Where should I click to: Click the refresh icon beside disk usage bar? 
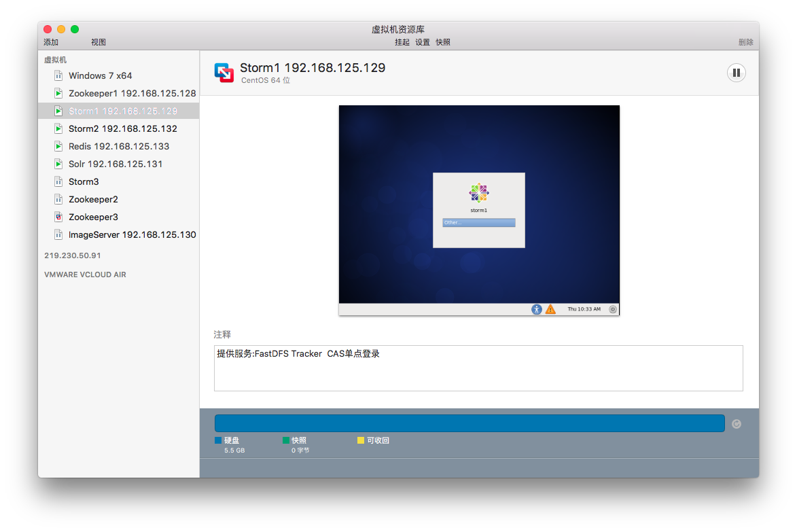pyautogui.click(x=737, y=424)
